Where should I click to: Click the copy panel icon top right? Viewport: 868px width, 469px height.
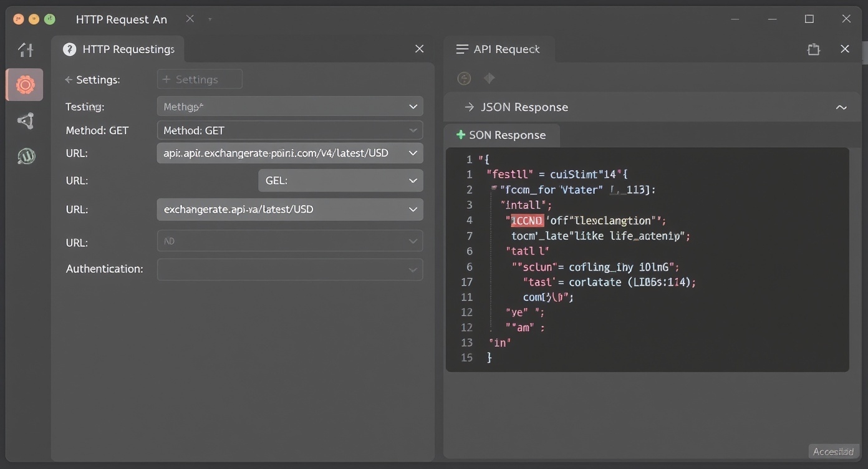coord(813,49)
